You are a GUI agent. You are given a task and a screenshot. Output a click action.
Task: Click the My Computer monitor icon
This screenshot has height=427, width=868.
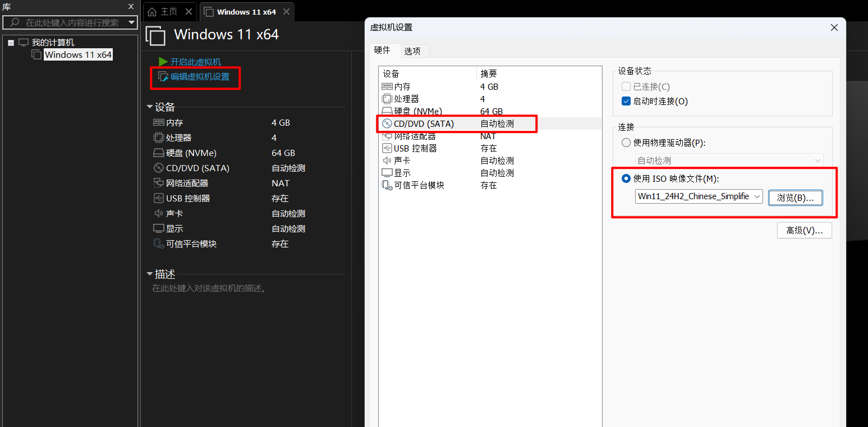click(23, 42)
